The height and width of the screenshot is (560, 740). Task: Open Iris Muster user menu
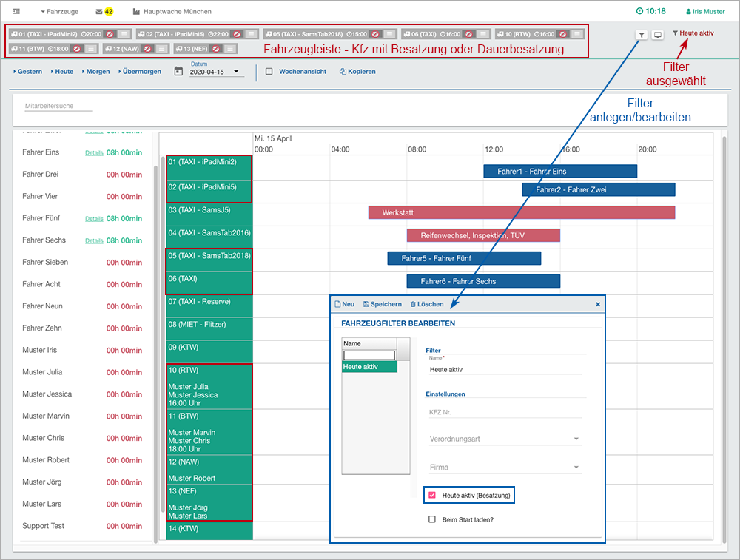point(704,12)
